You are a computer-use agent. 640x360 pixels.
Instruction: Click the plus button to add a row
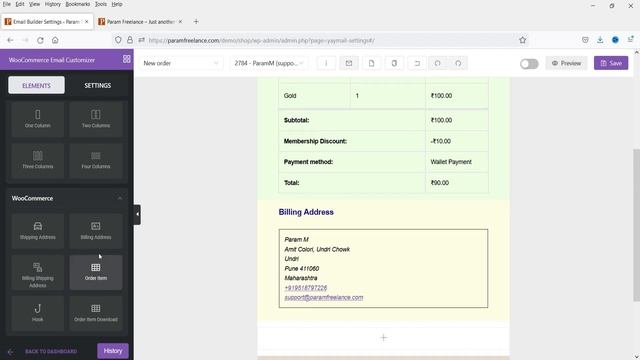point(383,338)
